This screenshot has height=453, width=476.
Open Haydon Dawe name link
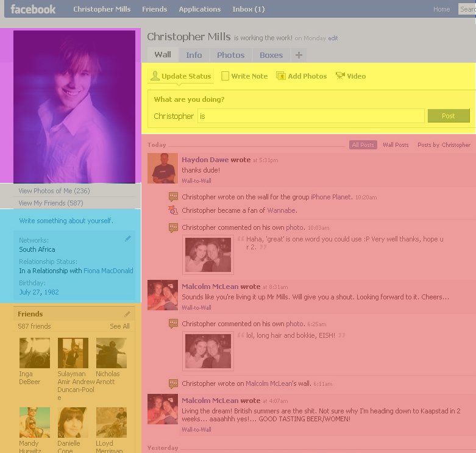[205, 160]
